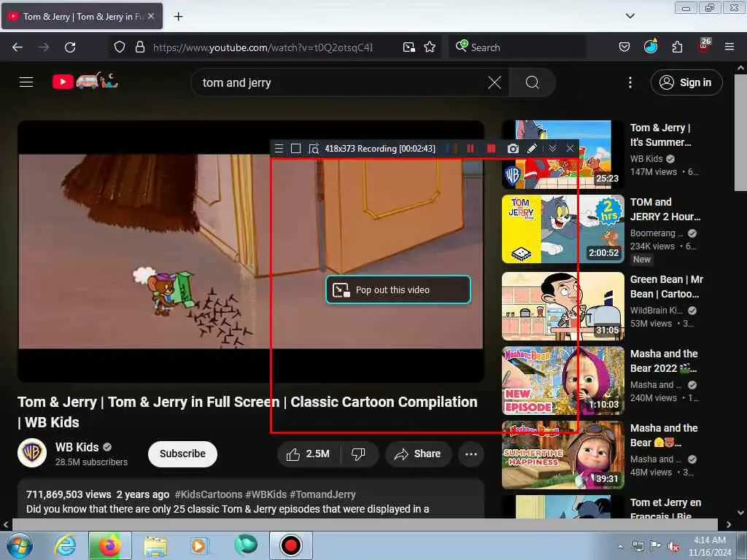Image resolution: width=747 pixels, height=560 pixels.
Task: Click the #KidsCartoons hashtag
Action: coord(208,494)
